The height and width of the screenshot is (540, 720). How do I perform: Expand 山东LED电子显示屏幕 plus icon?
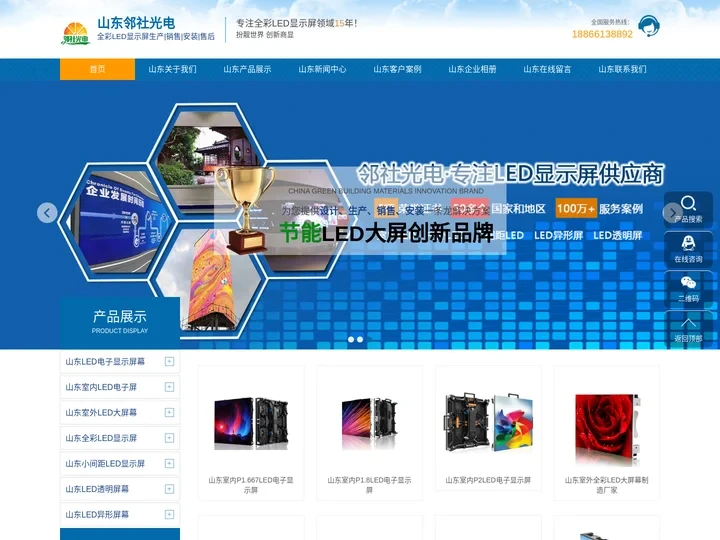169,362
